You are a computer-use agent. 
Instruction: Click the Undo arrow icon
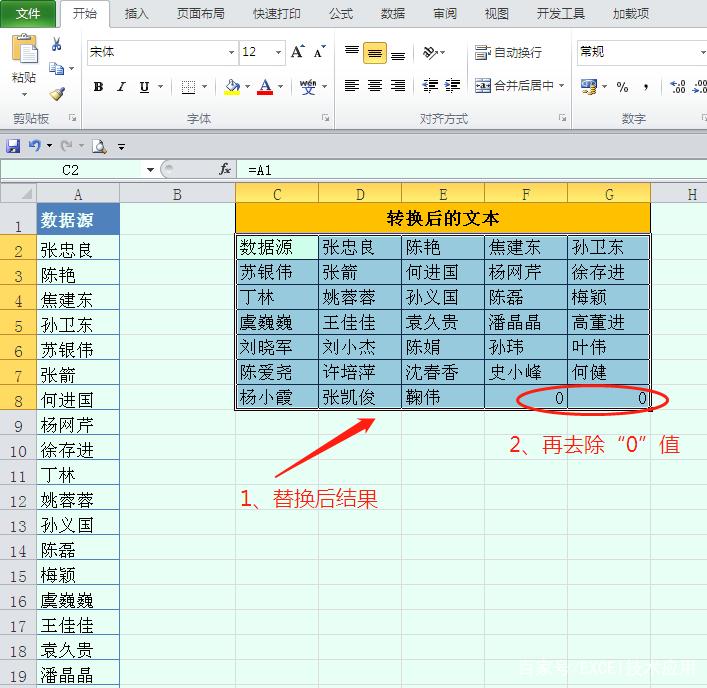click(35, 145)
